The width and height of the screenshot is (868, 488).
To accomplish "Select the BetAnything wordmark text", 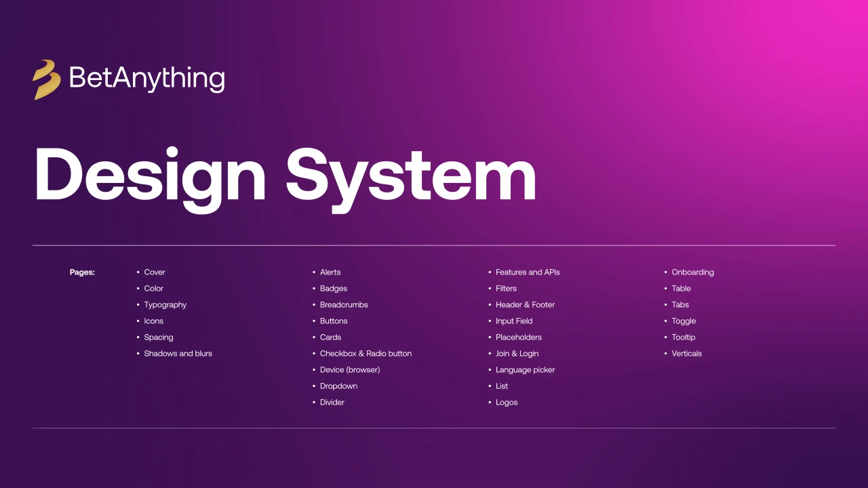I will (x=147, y=79).
